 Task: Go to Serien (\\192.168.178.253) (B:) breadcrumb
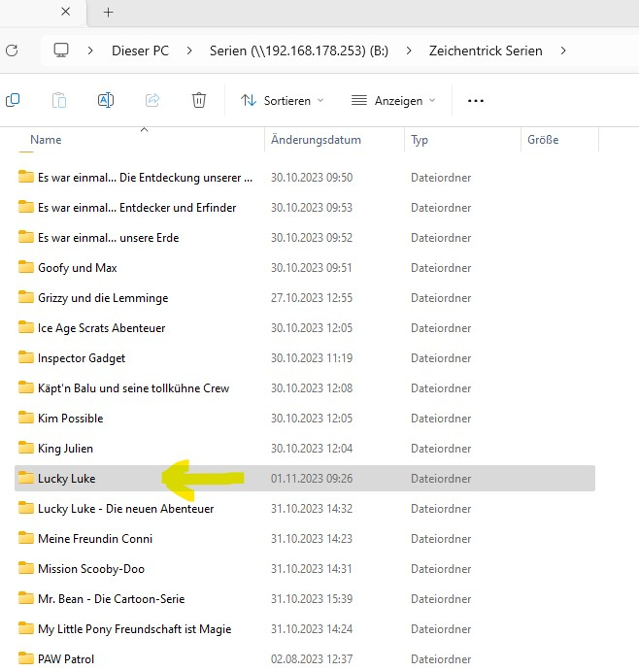299,50
